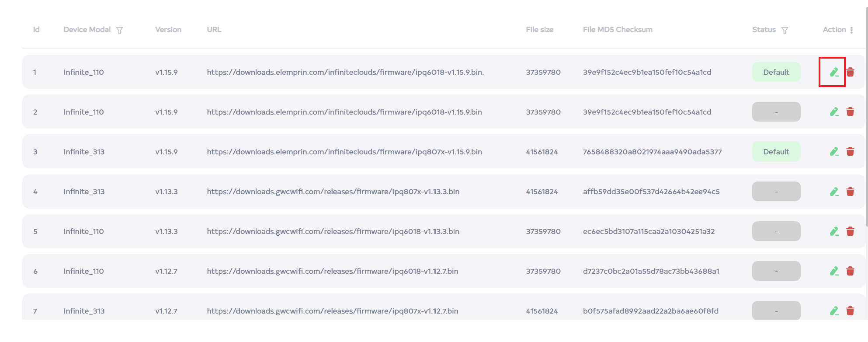868x342 pixels.
Task: Open Action column options menu
Action: pyautogui.click(x=851, y=30)
